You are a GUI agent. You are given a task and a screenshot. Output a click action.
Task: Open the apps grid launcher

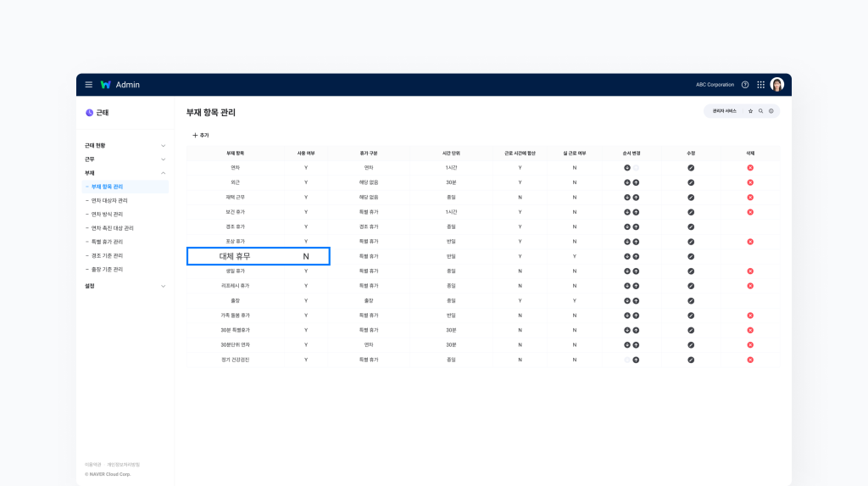(x=760, y=85)
